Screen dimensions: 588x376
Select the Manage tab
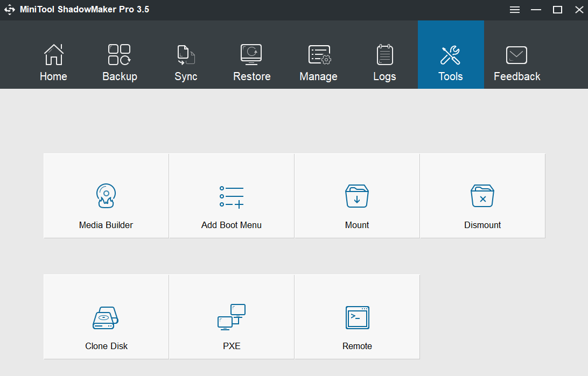(318, 55)
